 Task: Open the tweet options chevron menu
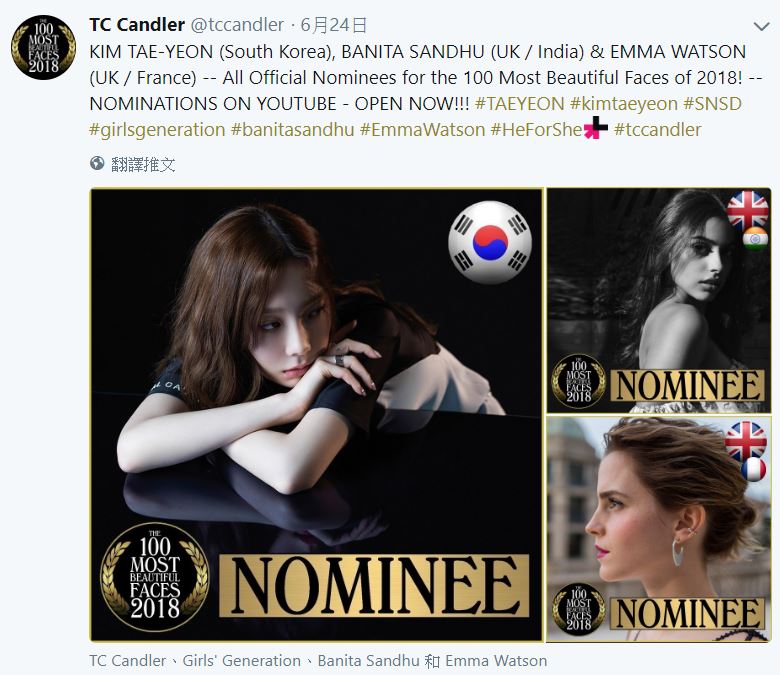[x=761, y=26]
